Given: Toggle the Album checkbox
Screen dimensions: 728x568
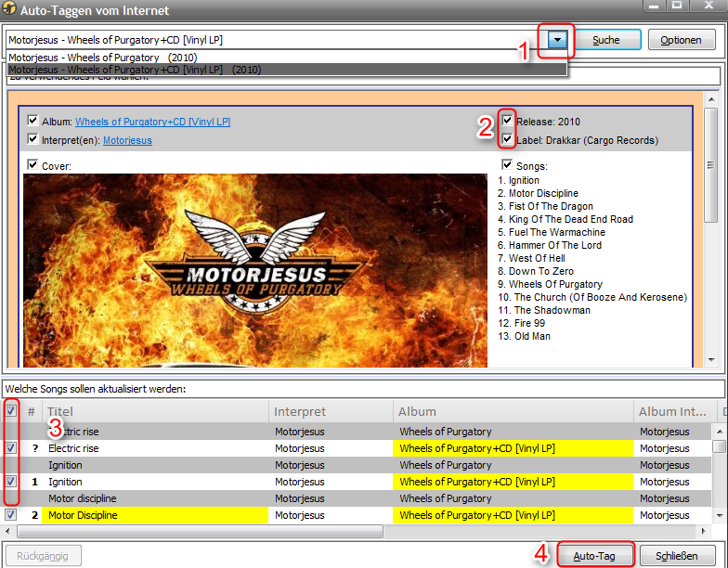Looking at the screenshot, I should point(32,121).
